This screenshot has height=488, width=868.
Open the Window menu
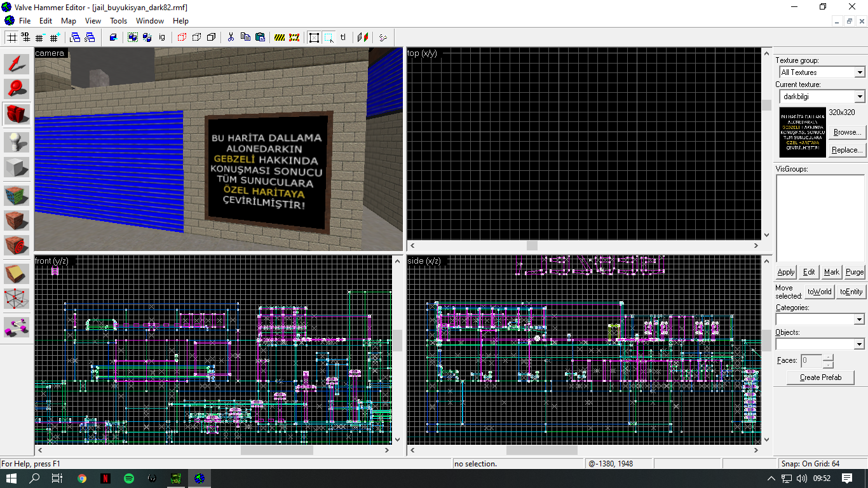click(150, 21)
